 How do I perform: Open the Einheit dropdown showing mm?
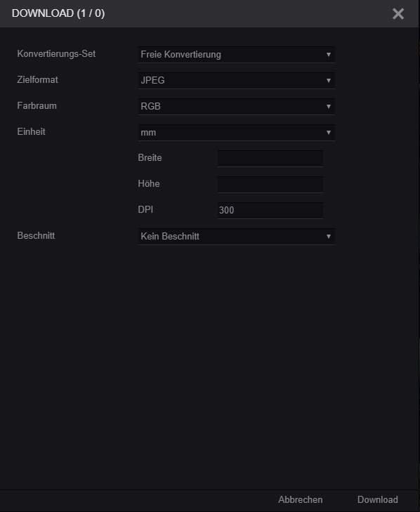(x=237, y=133)
